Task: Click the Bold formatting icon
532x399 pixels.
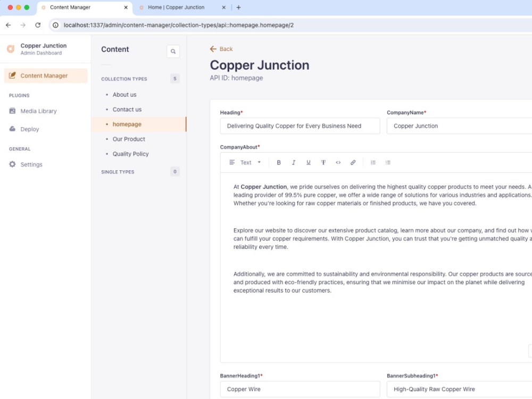Action: click(x=279, y=162)
